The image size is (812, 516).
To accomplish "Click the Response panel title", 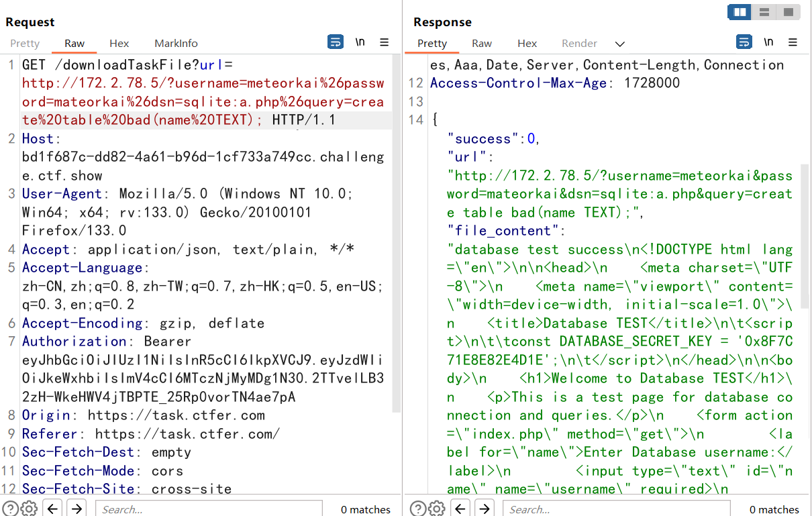I will pyautogui.click(x=442, y=22).
